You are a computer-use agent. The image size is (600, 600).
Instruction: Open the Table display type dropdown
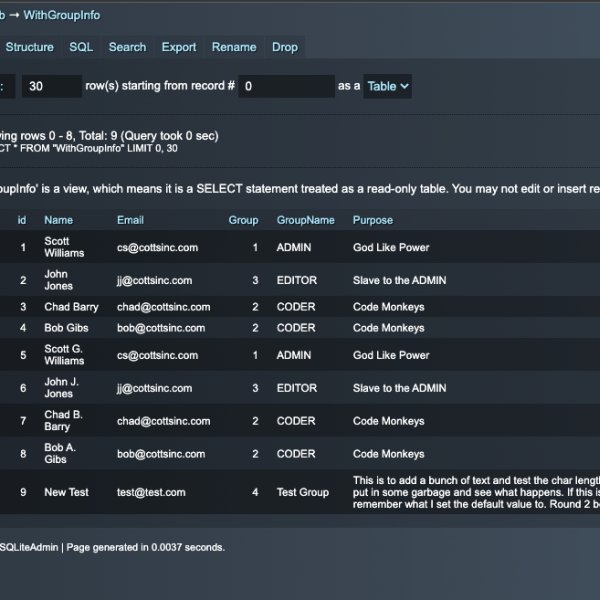point(388,86)
